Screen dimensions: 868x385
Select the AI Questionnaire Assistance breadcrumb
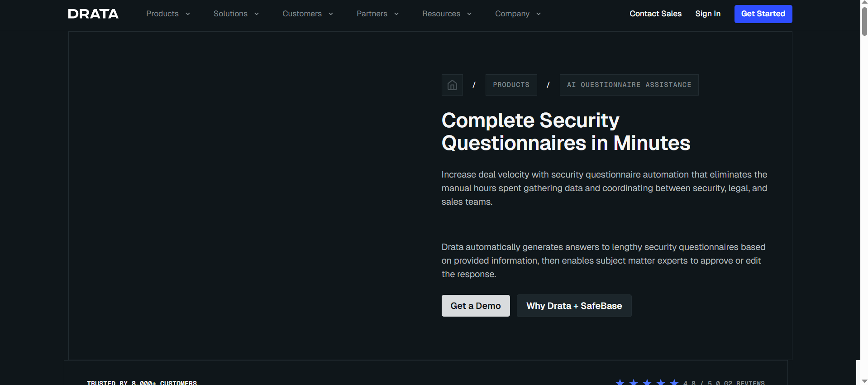[x=629, y=85]
